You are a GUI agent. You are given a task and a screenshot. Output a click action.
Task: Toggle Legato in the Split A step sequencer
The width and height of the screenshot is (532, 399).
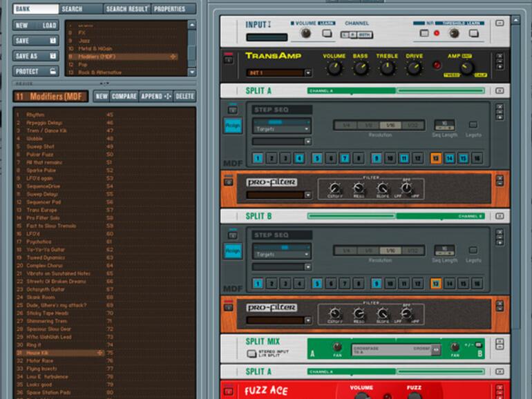pos(473,125)
